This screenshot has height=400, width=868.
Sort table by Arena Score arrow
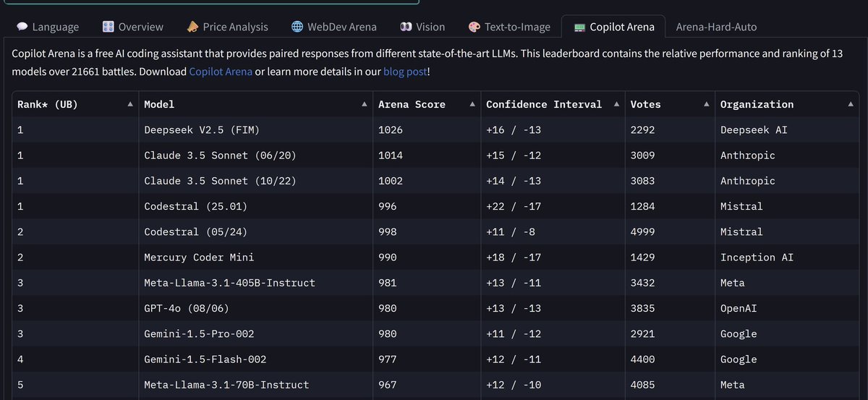(x=472, y=104)
